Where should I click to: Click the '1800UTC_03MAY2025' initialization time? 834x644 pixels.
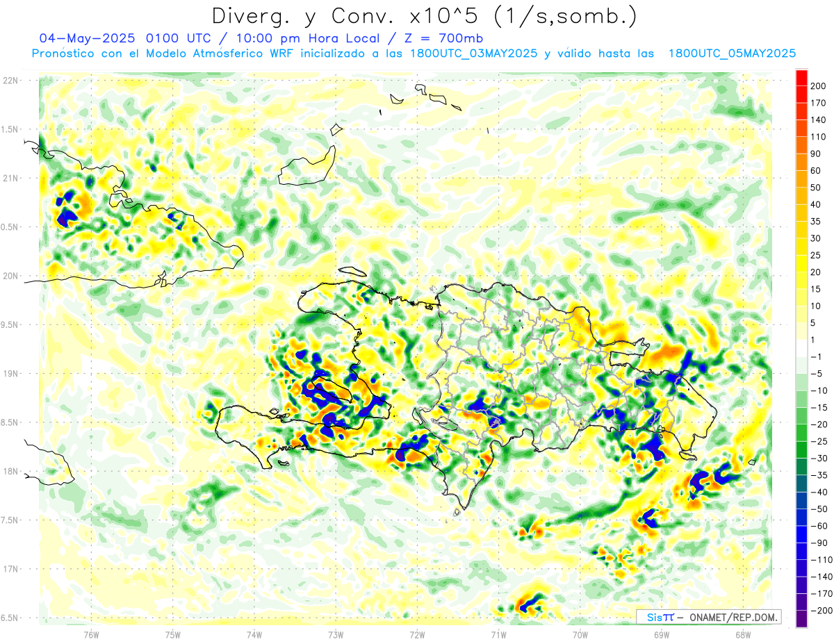pos(473,53)
